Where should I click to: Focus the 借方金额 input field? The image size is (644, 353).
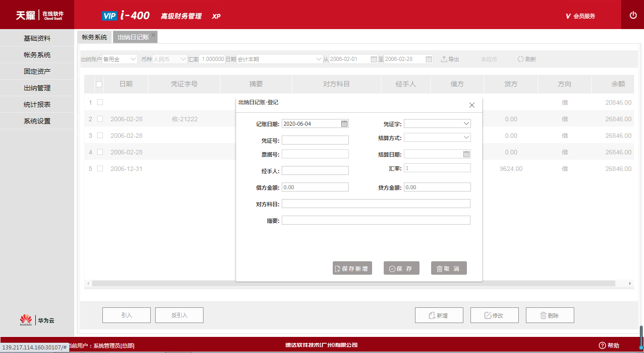pos(315,187)
